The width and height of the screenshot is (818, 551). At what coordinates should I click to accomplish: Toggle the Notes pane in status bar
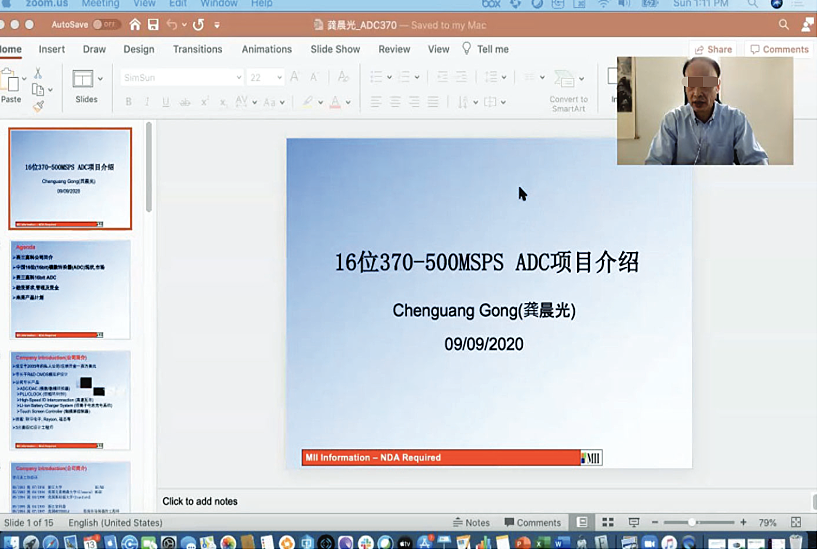[x=472, y=522]
